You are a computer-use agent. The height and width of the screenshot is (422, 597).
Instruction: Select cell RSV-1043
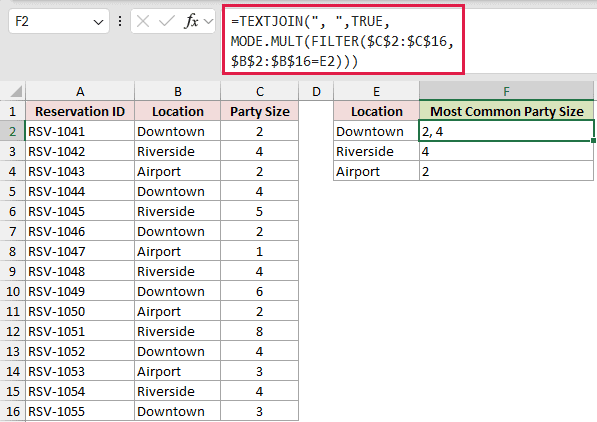[80, 171]
